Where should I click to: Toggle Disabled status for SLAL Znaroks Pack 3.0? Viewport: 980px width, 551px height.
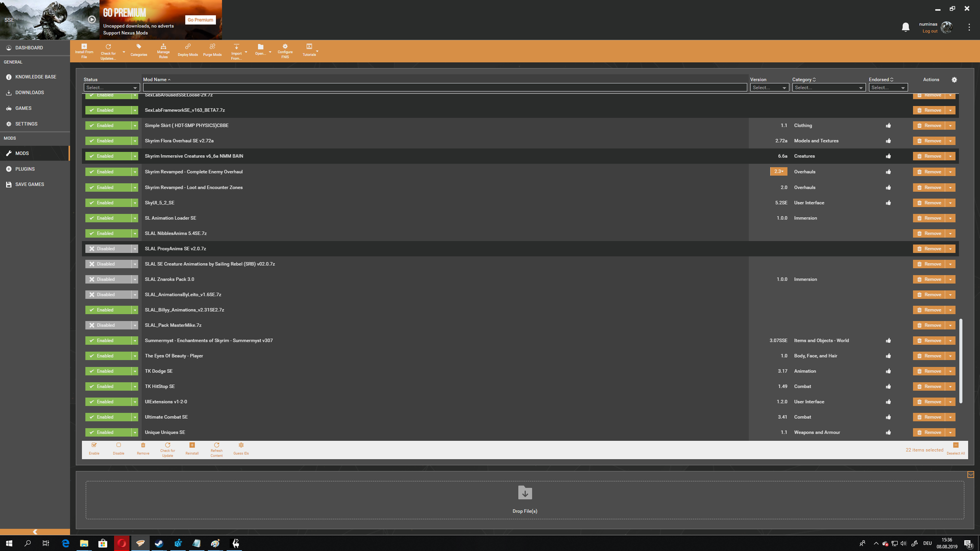[x=108, y=279]
